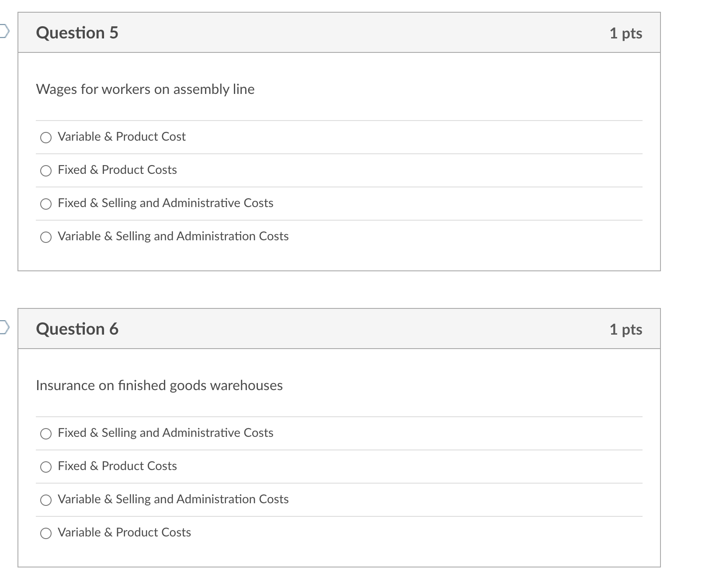Select "Variable & Selling and Administration Costs" under Question 5
The height and width of the screenshot is (588, 702).
click(45, 237)
